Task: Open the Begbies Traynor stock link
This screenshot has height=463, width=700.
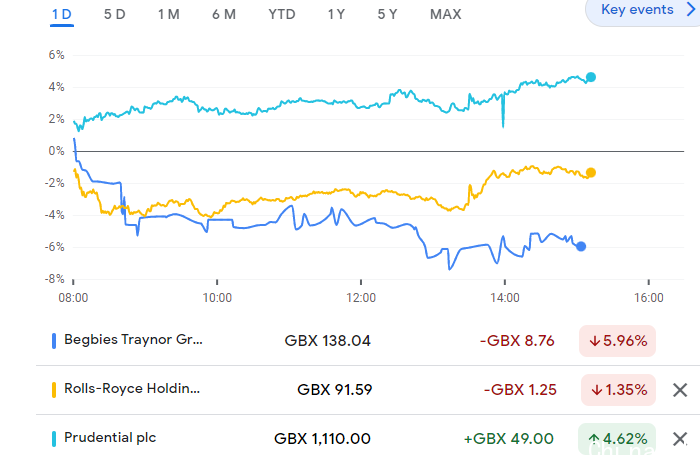Action: click(x=133, y=340)
